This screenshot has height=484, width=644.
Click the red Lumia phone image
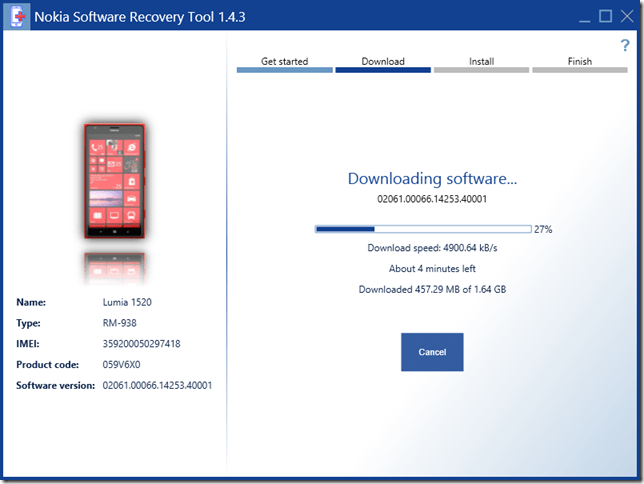(113, 180)
